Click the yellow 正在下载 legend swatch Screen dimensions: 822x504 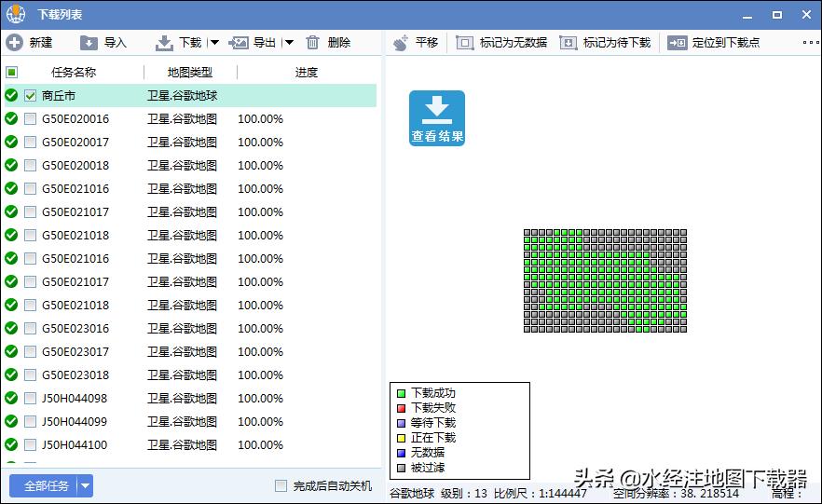point(401,438)
